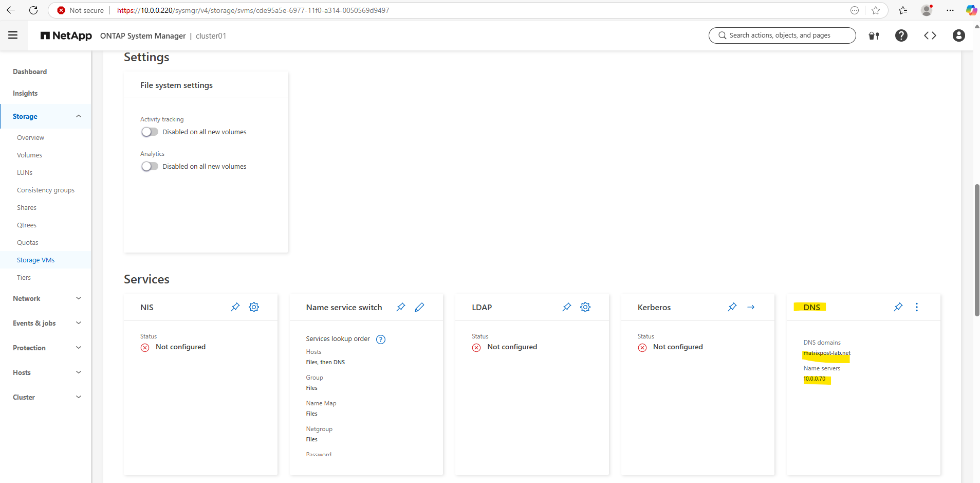980x483 pixels.
Task: Expand the Cluster menu section
Action: click(x=79, y=397)
